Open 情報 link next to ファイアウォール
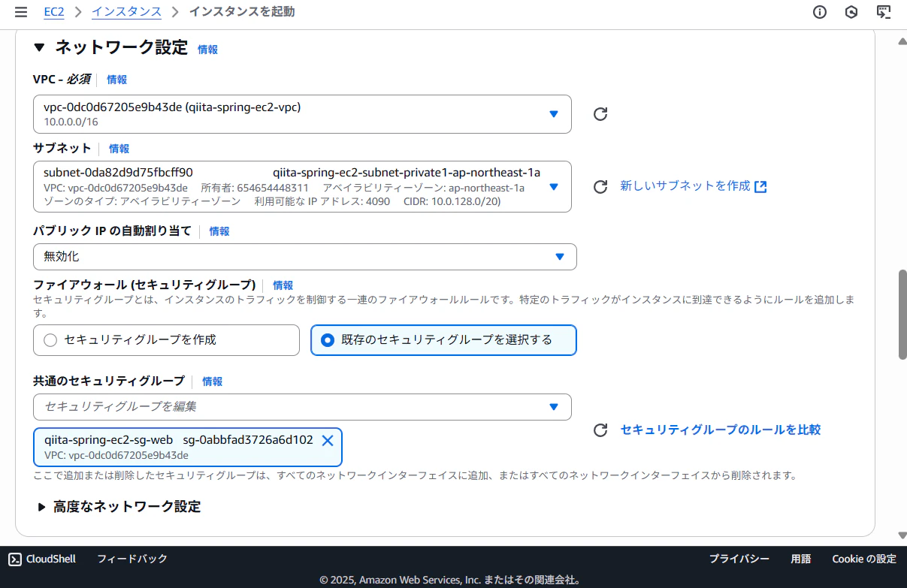 [283, 285]
